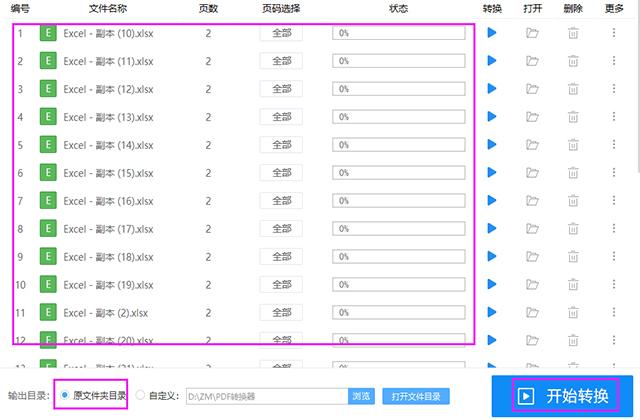Click the 打开文件目录 button
The height and width of the screenshot is (420, 640).
416,396
